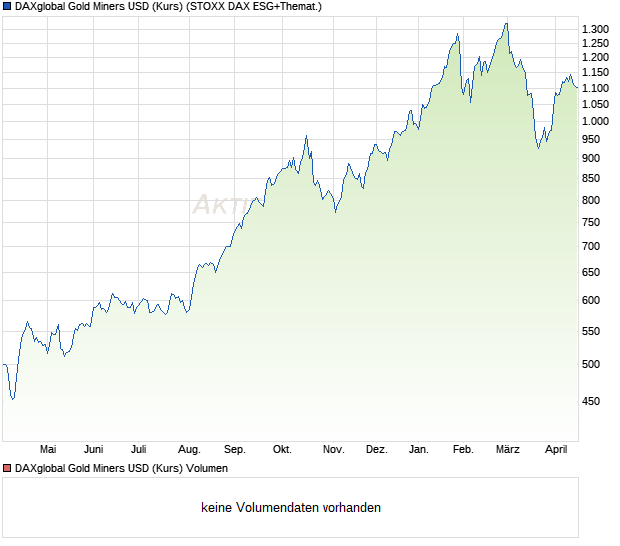Click the 600 price axis value
Image resolution: width=620 pixels, height=546 pixels.
coord(591,300)
